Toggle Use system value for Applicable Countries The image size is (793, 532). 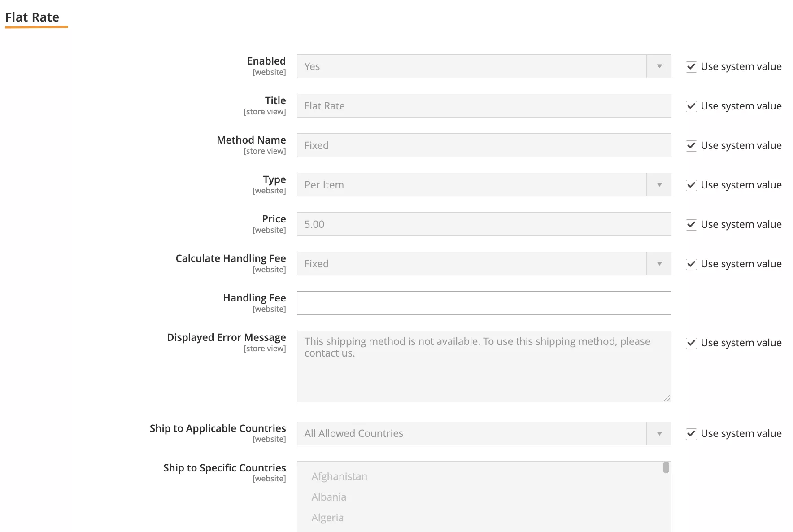(691, 434)
